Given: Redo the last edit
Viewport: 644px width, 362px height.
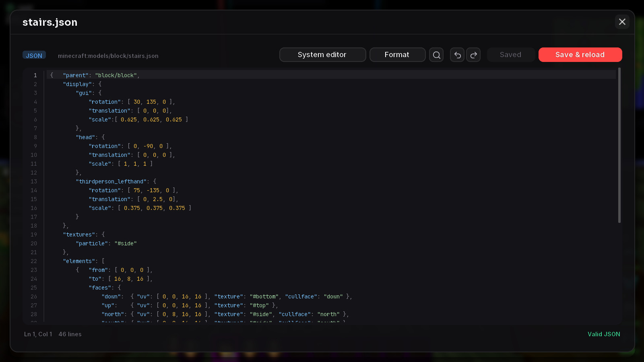Looking at the screenshot, I should tap(473, 55).
